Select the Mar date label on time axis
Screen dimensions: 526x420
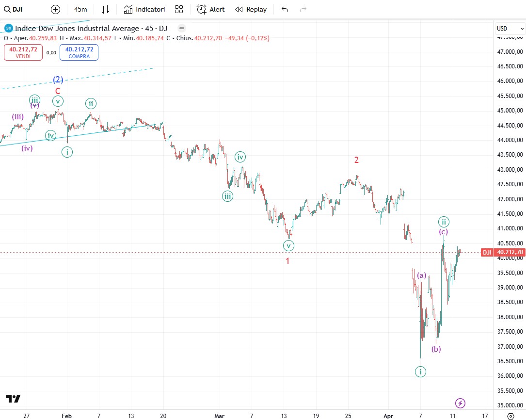pos(220,416)
